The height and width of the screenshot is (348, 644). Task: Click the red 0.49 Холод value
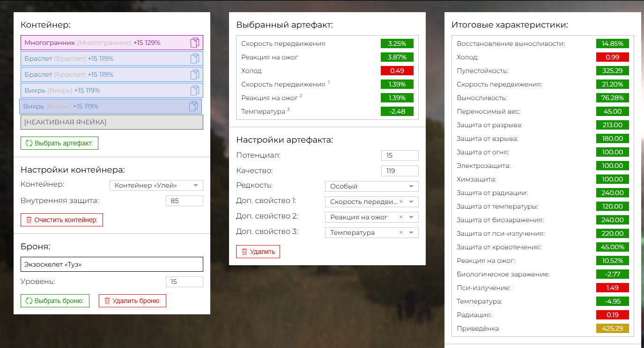[x=397, y=71]
